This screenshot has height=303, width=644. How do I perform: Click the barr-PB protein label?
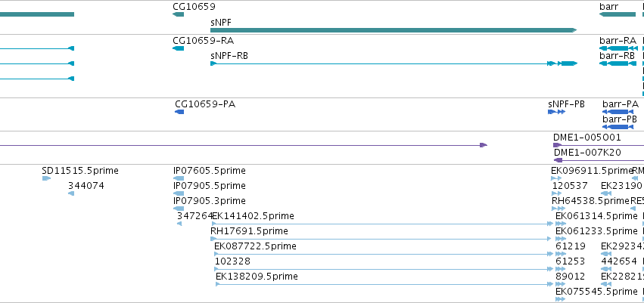click(x=620, y=119)
